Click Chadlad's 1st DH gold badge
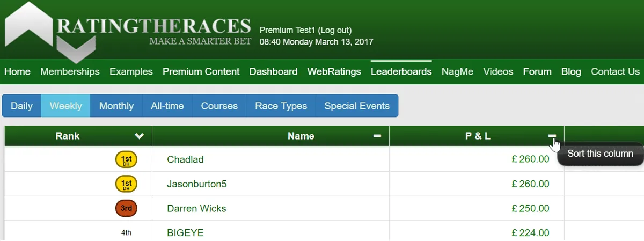 coord(127,159)
